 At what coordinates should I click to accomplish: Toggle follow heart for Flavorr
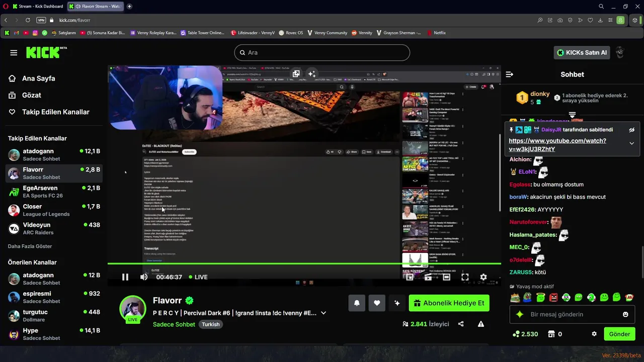click(377, 303)
